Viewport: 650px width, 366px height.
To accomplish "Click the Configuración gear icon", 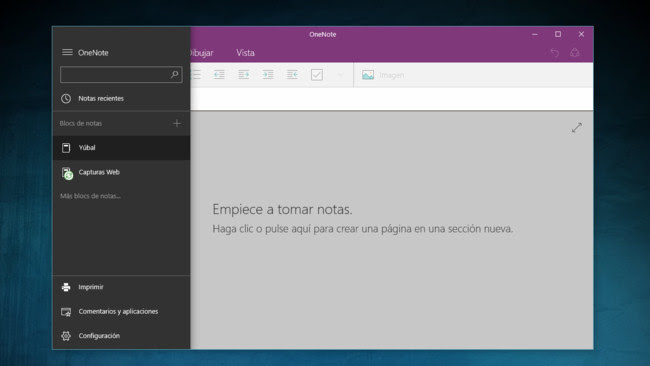I will tap(66, 336).
